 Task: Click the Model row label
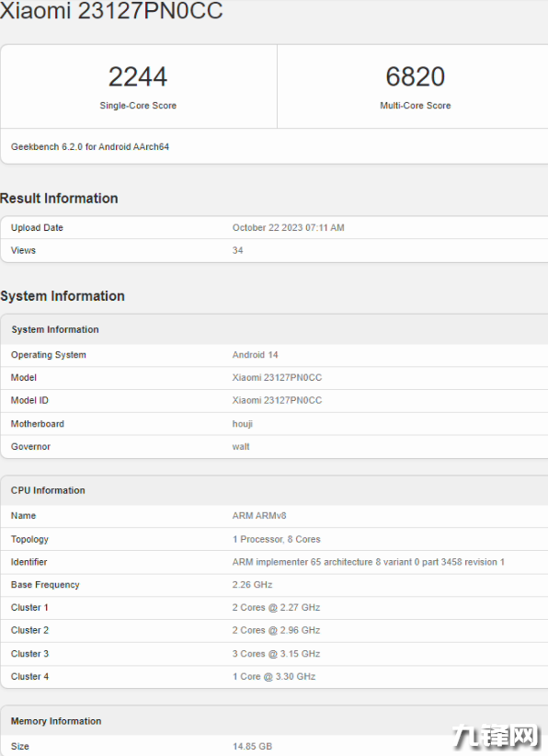24,377
